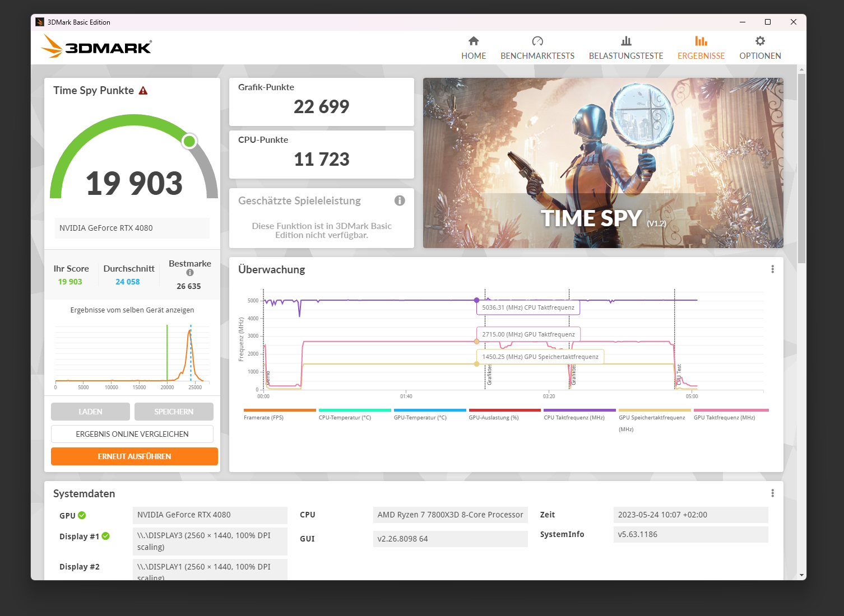
Task: Click the GUI version v2.26.8098 64
Action: (451, 539)
